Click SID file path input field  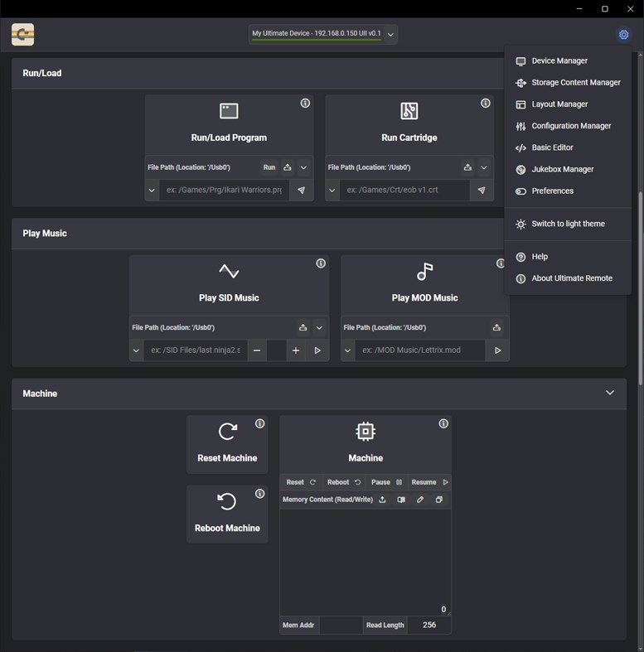[196, 350]
